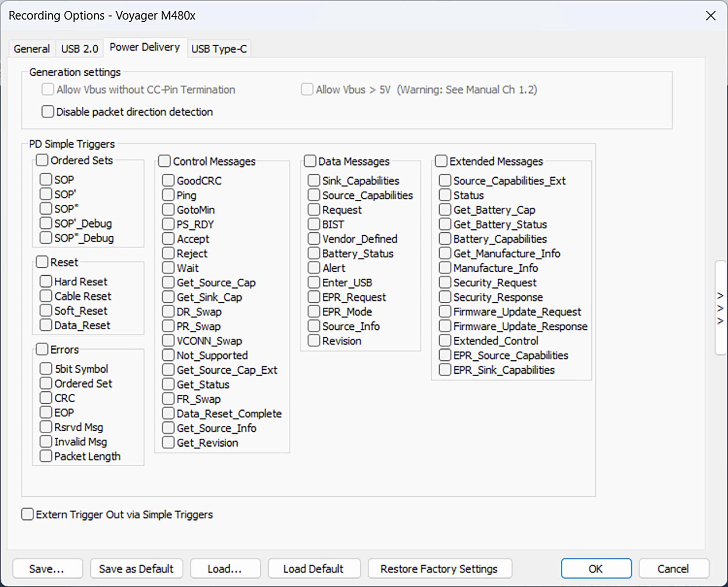
Task: Tick the PS_RDY checkbox
Action: (168, 224)
